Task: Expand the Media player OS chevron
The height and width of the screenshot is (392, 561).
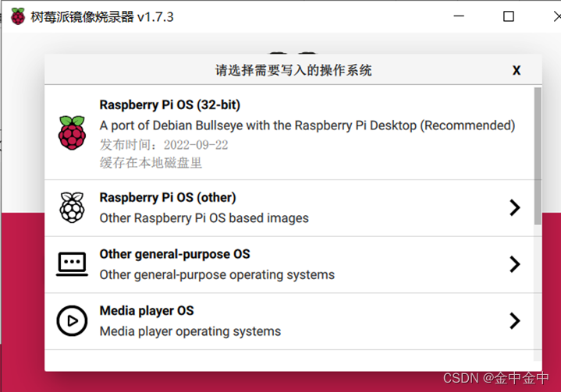Action: (514, 321)
